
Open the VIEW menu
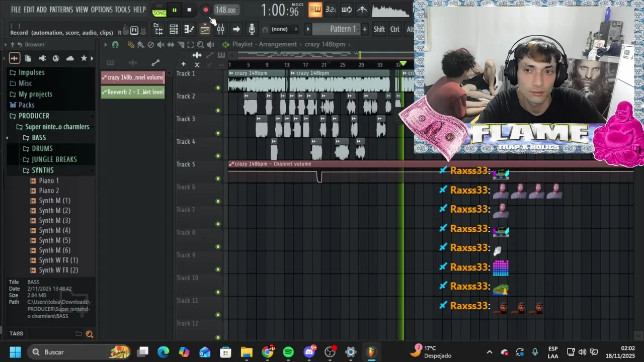(x=82, y=10)
